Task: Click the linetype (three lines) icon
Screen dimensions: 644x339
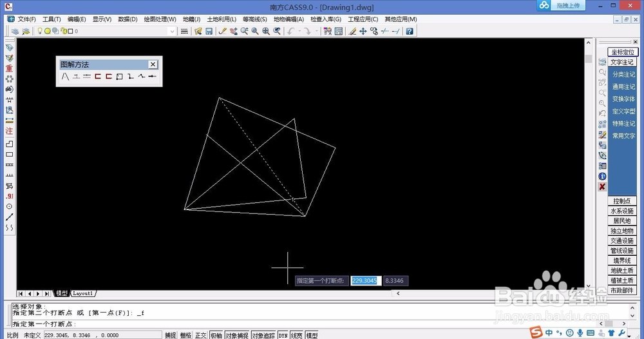Action: (184, 31)
